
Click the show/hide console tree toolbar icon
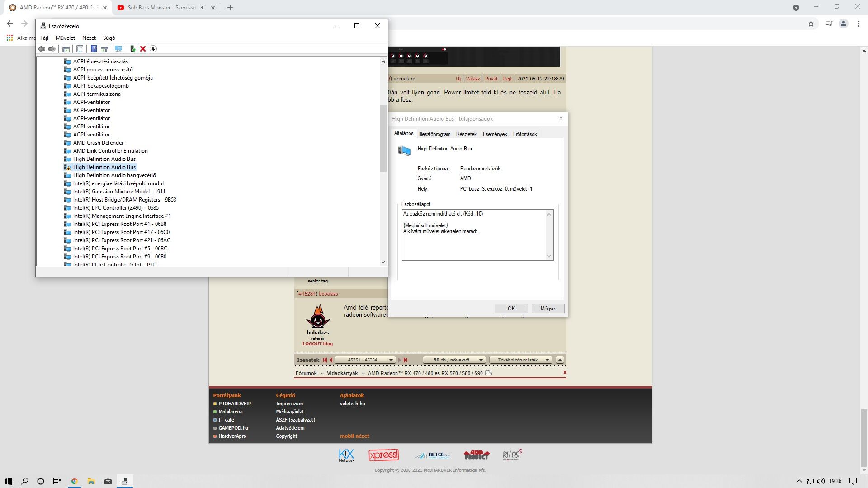click(x=66, y=49)
